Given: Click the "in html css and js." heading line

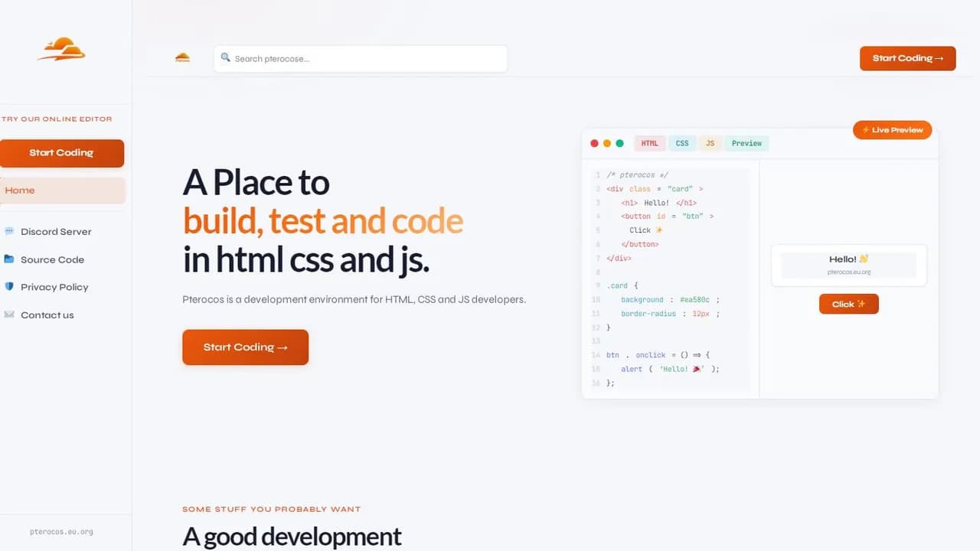Looking at the screenshot, I should pos(306,260).
